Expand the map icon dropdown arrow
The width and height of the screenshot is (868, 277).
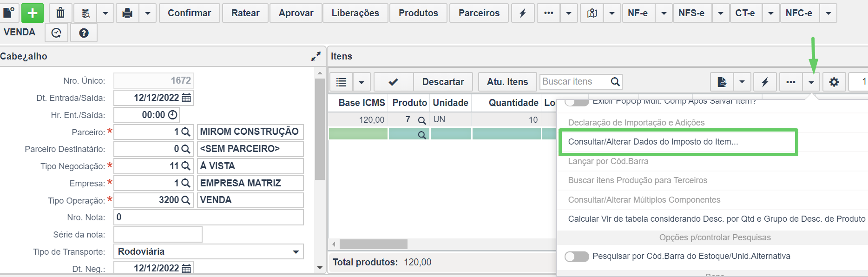click(612, 13)
